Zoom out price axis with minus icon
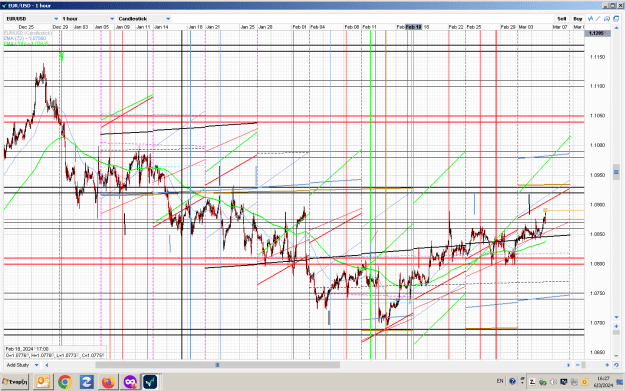This screenshot has height=391, width=625. point(616,355)
